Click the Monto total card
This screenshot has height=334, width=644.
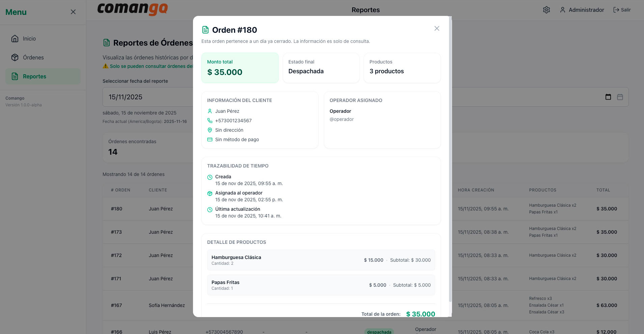(240, 68)
